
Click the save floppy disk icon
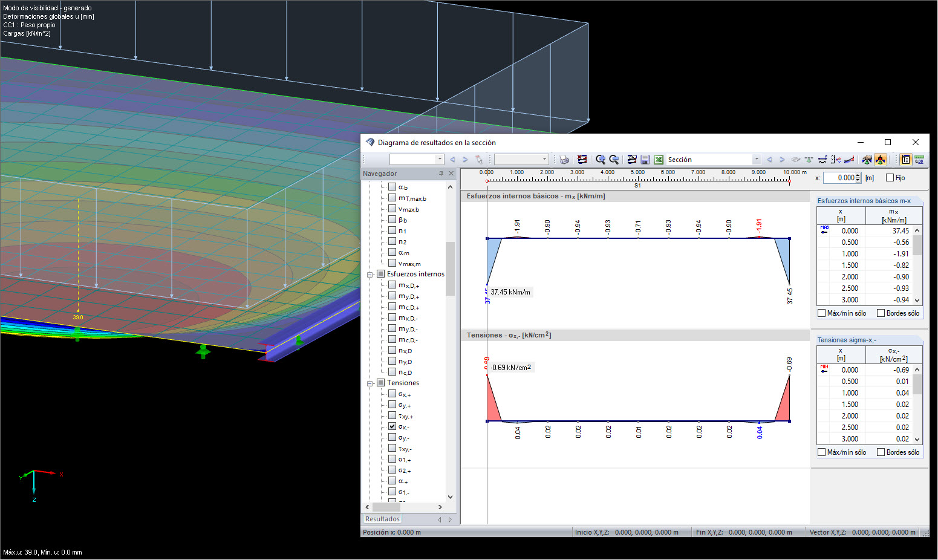645,160
